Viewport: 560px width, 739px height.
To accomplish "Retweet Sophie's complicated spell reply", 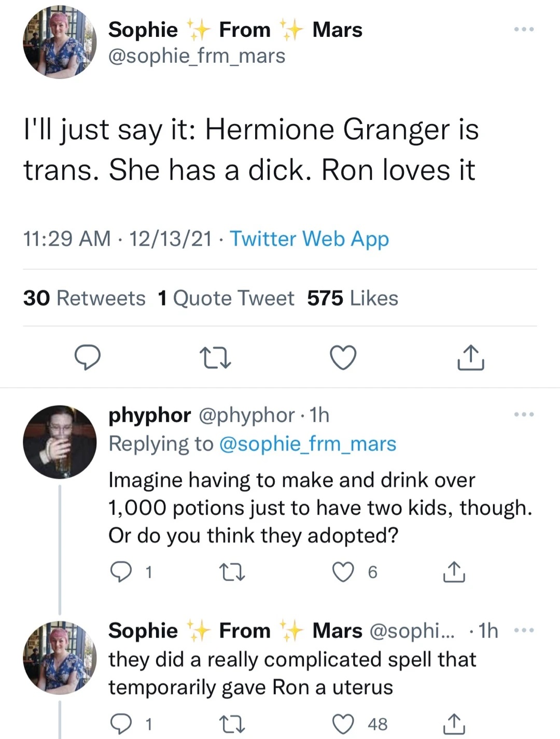I will click(232, 724).
